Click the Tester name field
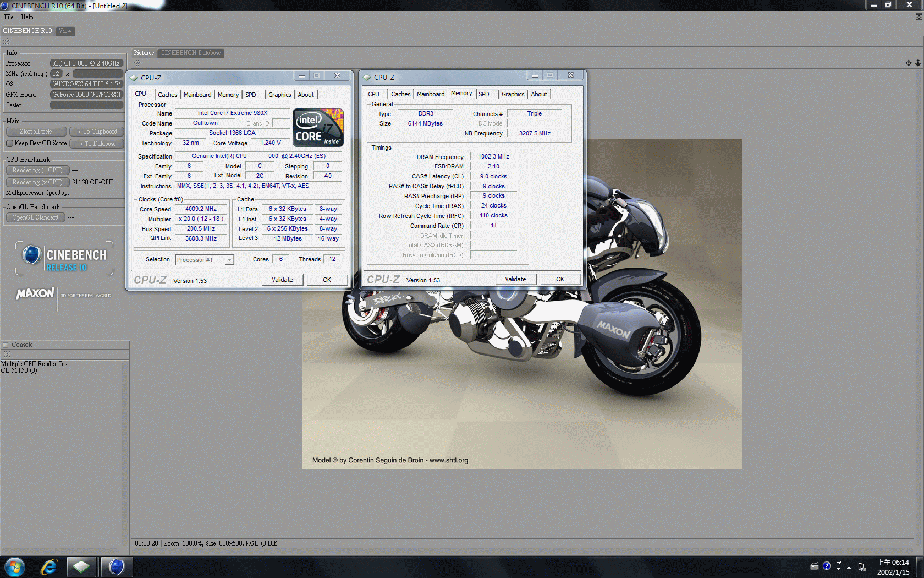924x578 pixels. 86,105
